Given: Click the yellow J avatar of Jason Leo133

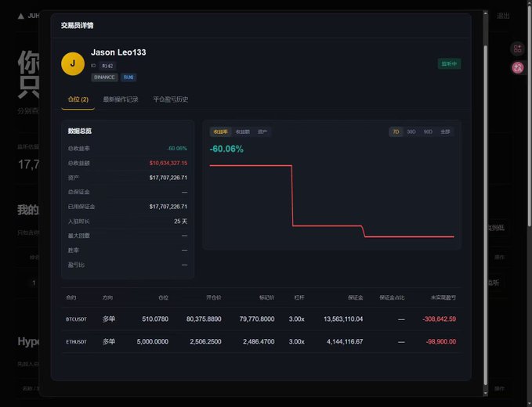Looking at the screenshot, I should tap(73, 63).
